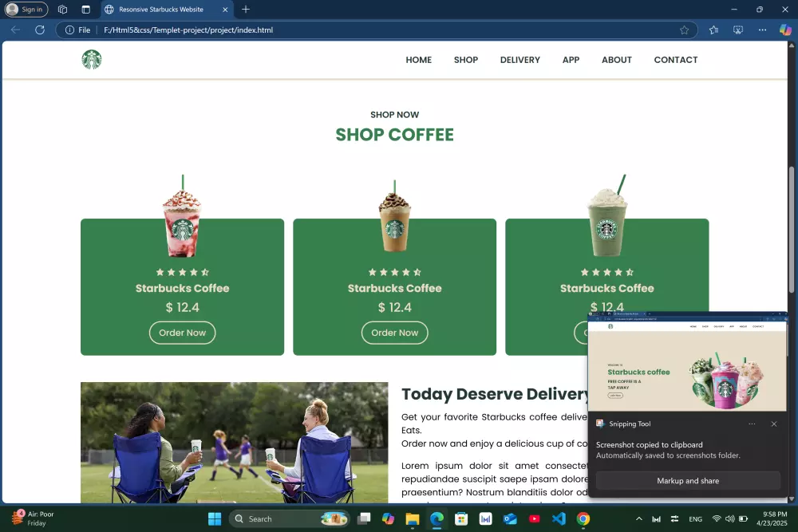Click the caramel frappuccino image

pos(394,215)
